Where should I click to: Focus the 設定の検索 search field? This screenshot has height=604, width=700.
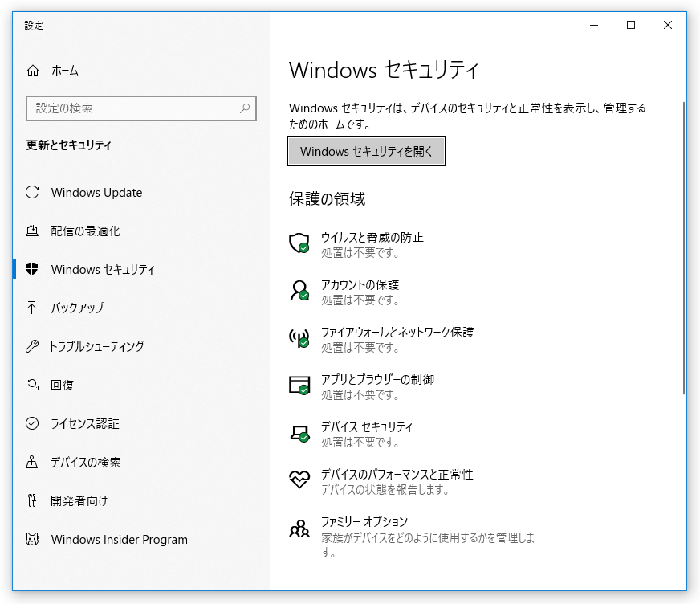click(141, 108)
